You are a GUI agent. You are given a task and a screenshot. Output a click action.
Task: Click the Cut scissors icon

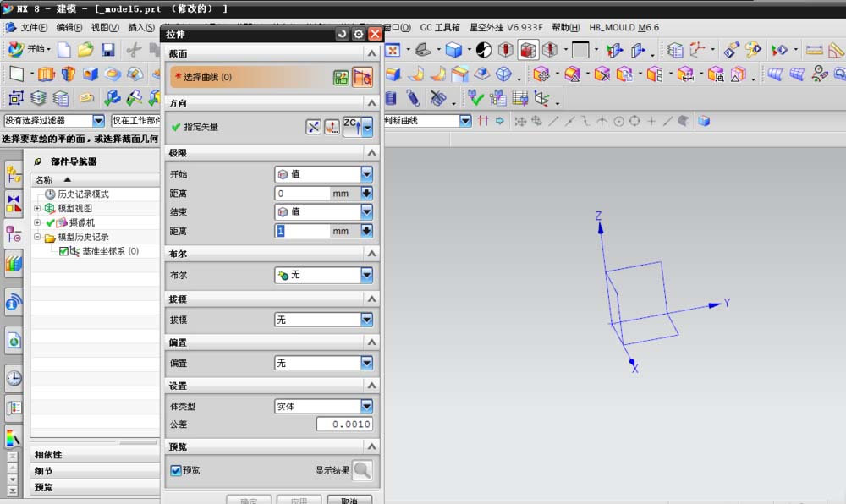(134, 50)
